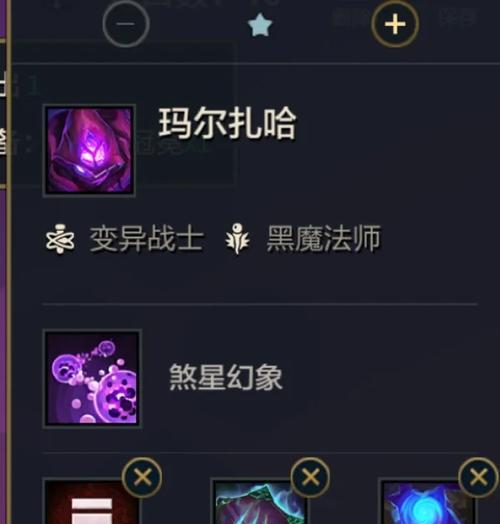This screenshot has height=524, width=500.
Task: Increase star level with the plus button
Action: coord(395,24)
